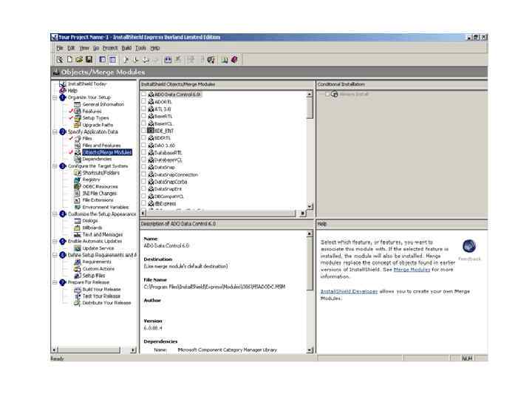532x399 pixels.
Task: Follow the InstallShield Developer link
Action: coord(349,291)
